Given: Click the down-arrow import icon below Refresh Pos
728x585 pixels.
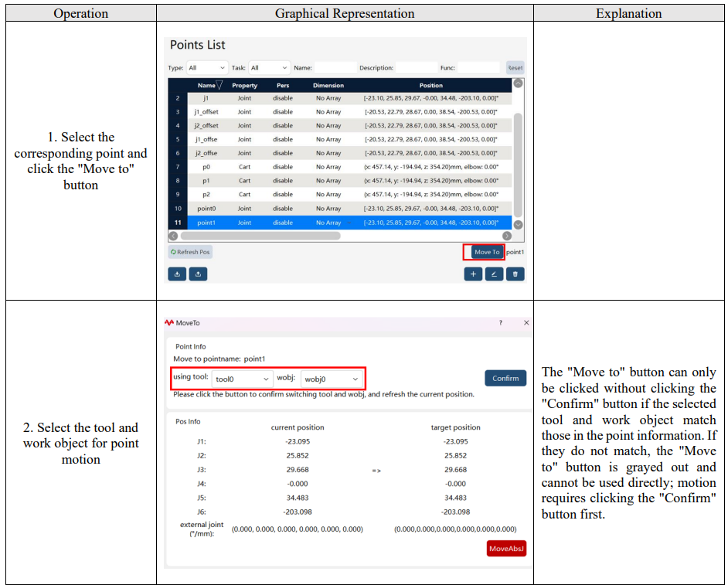Looking at the screenshot, I should [x=177, y=274].
